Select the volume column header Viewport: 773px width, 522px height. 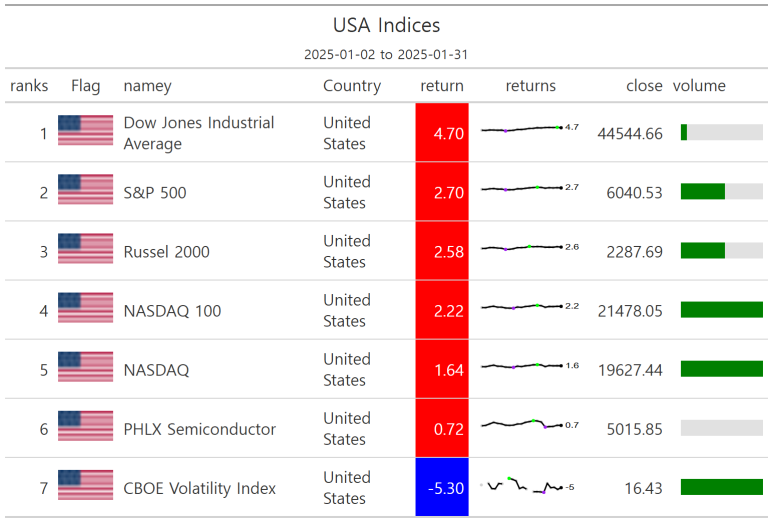tap(699, 86)
